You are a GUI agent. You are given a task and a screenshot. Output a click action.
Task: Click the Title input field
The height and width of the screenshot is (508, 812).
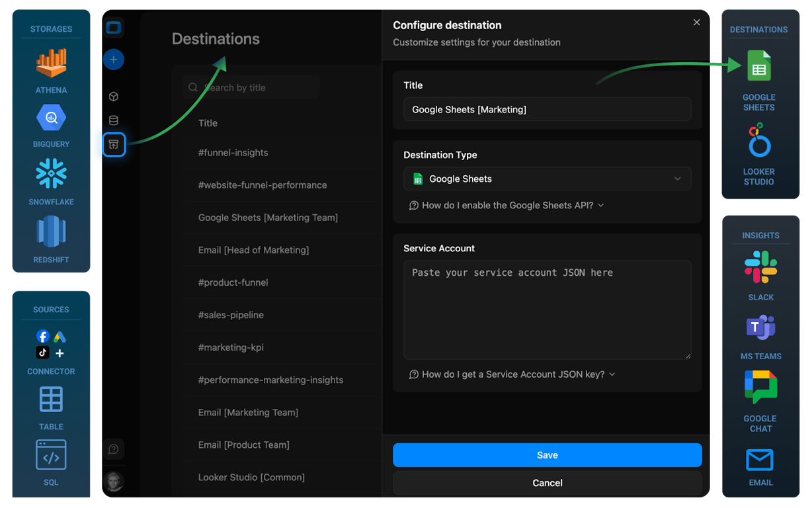coord(548,109)
